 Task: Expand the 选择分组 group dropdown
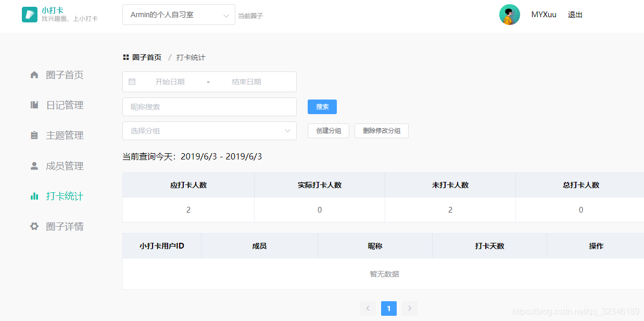209,131
